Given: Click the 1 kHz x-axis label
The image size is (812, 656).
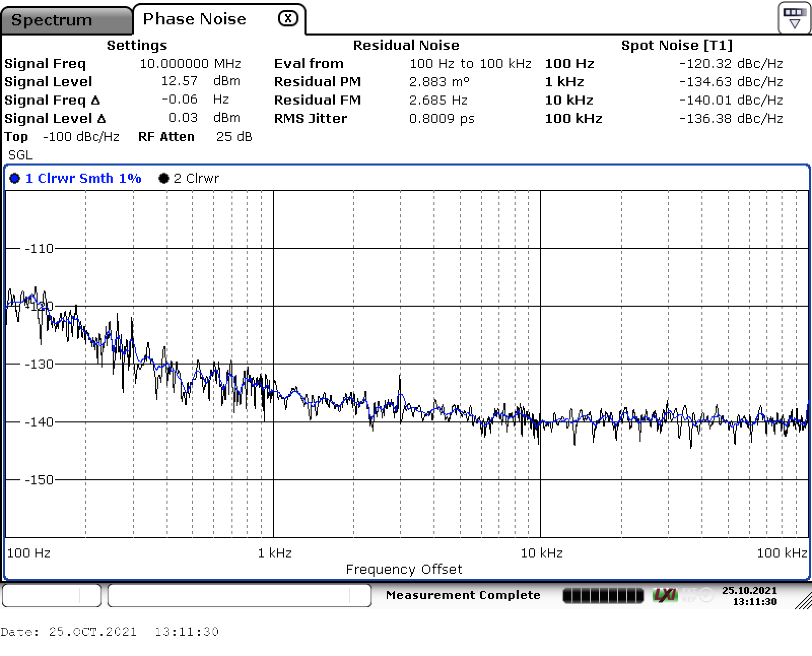Looking at the screenshot, I should 275,553.
